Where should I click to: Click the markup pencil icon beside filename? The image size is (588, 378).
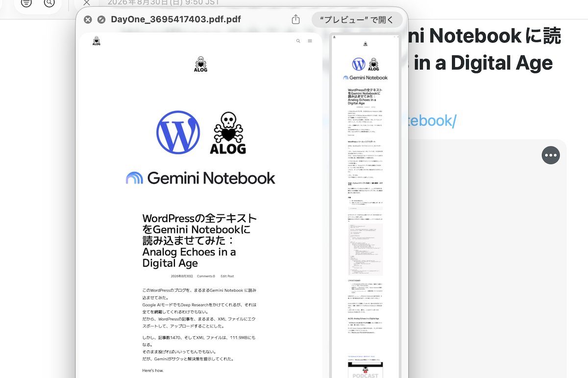pos(101,20)
